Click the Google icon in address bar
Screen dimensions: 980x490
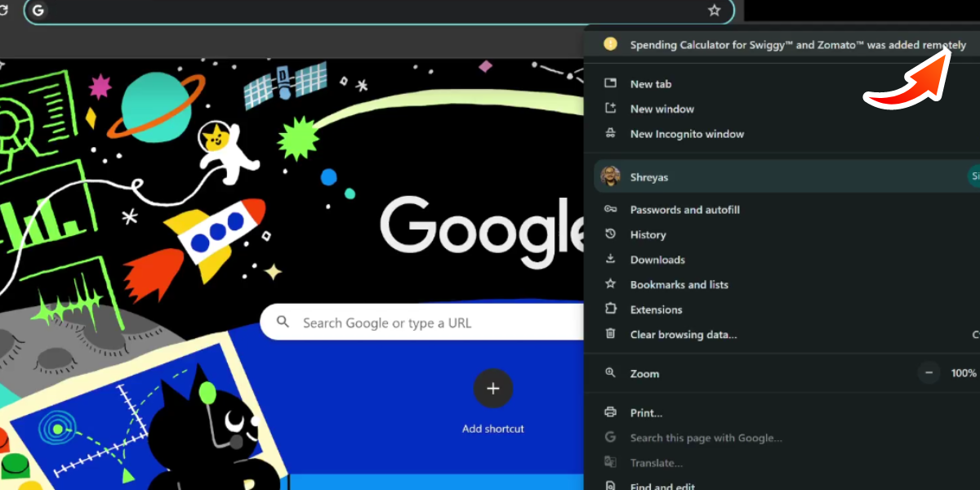click(38, 11)
